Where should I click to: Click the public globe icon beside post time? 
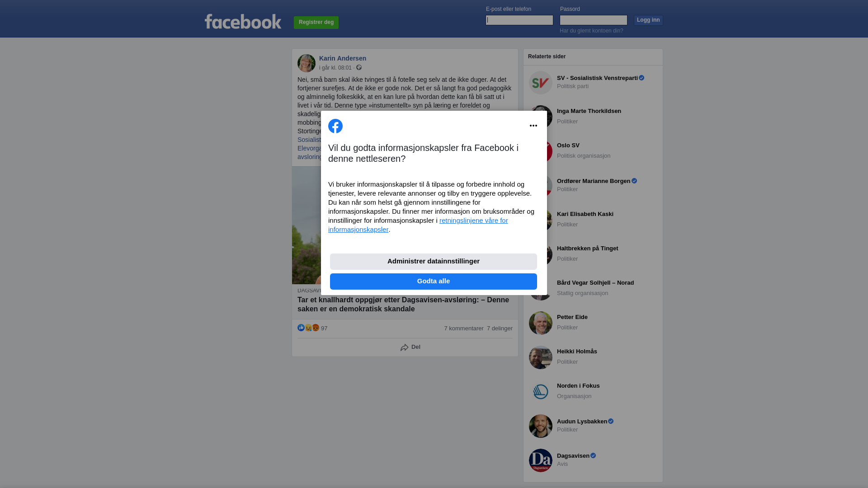tap(359, 67)
